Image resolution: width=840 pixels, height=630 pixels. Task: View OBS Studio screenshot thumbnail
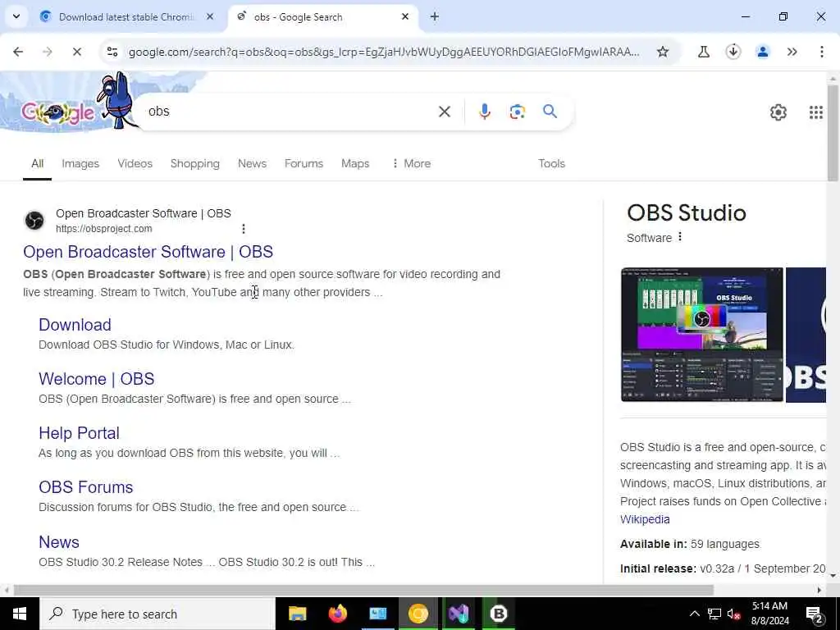click(702, 335)
